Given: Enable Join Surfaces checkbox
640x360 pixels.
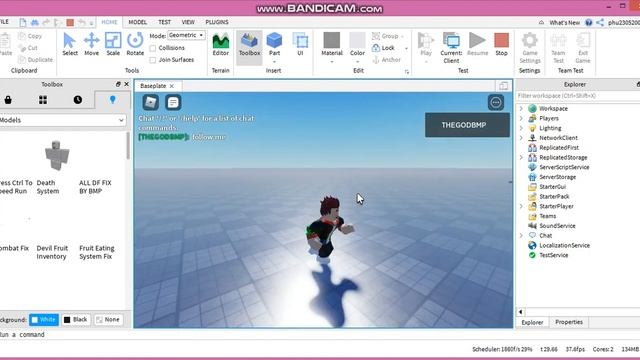Looking at the screenshot, I should tap(153, 60).
